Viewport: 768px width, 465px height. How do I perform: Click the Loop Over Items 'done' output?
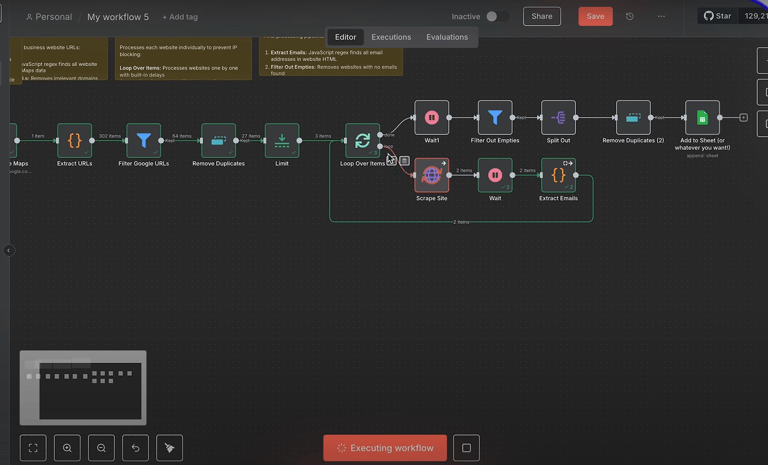click(380, 135)
